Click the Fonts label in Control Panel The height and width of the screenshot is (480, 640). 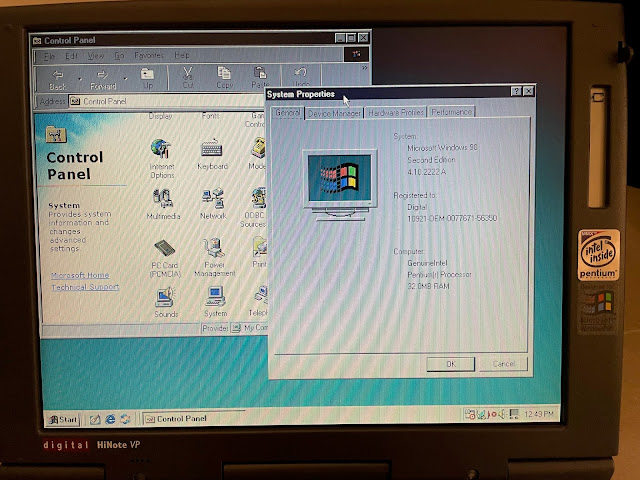pyautogui.click(x=211, y=116)
